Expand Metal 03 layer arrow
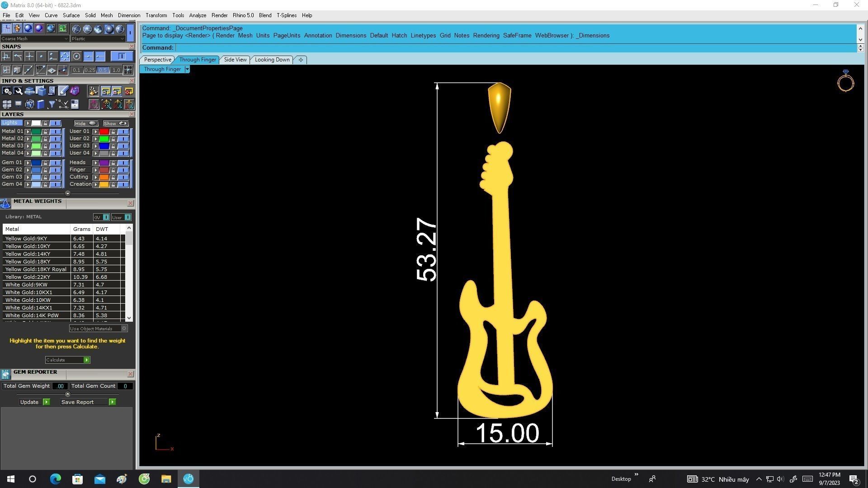The image size is (868, 488). click(x=28, y=146)
